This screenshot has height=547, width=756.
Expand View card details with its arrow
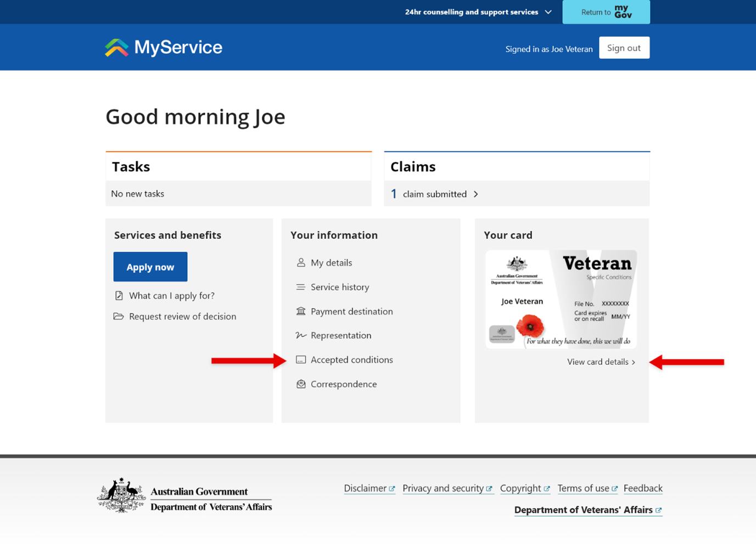634,362
